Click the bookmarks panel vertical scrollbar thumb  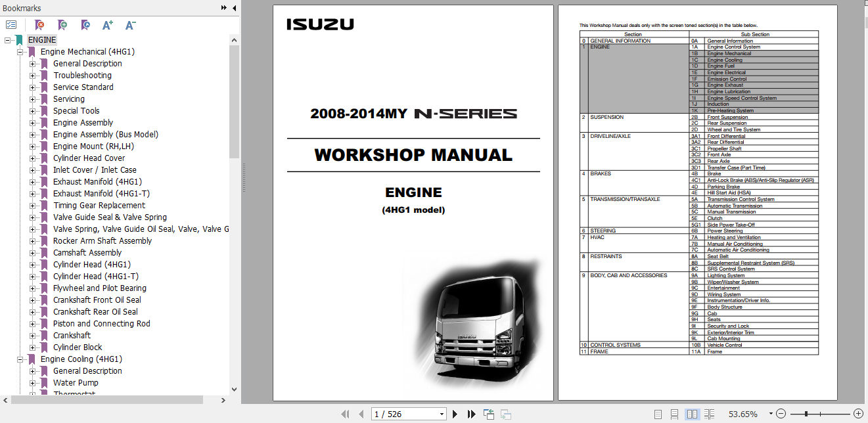tap(235, 102)
